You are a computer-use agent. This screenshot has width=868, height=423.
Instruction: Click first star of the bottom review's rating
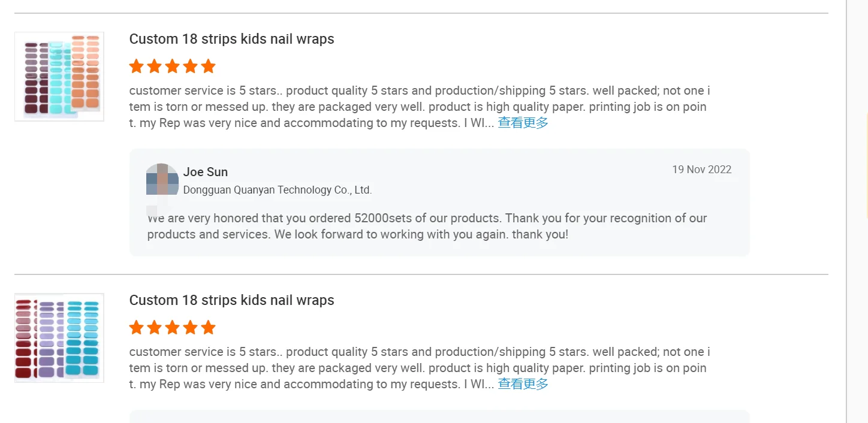[137, 328]
